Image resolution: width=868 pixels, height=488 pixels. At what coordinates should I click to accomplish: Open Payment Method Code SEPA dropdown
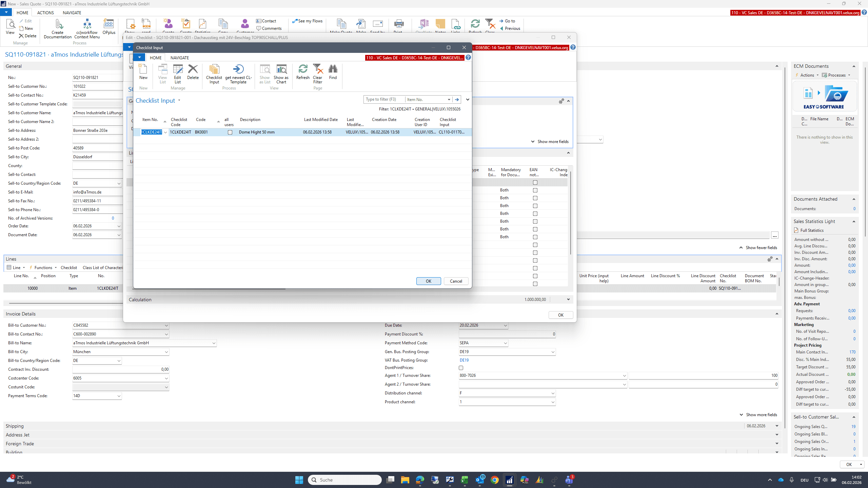505,343
